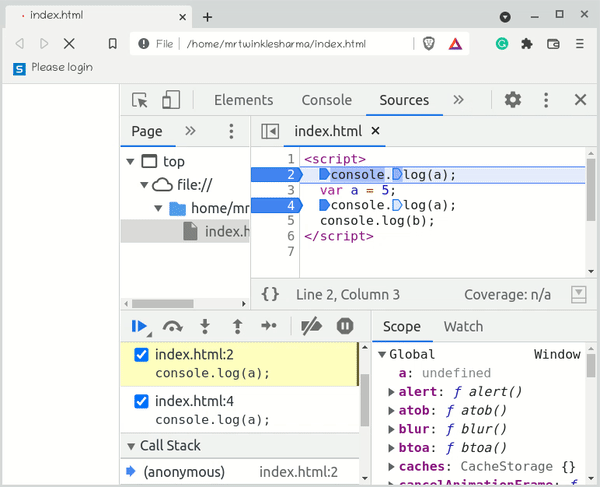Resume script execution
Image resolution: width=600 pixels, height=487 pixels.
pyautogui.click(x=139, y=326)
